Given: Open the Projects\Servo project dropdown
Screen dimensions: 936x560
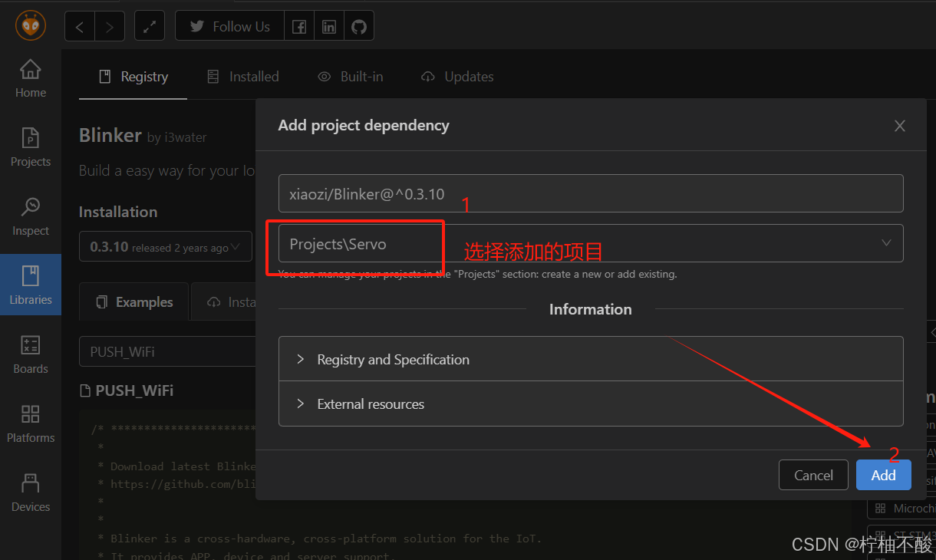Looking at the screenshot, I should tap(591, 243).
